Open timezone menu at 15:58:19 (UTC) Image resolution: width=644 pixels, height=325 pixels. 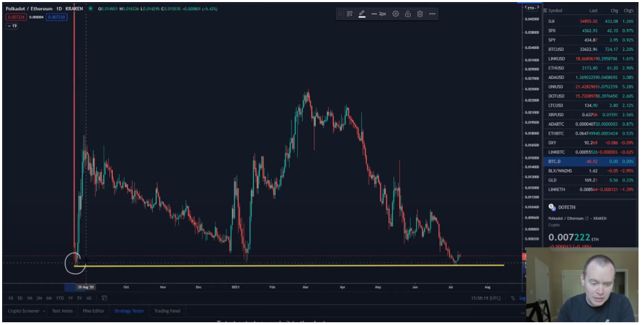pos(486,298)
